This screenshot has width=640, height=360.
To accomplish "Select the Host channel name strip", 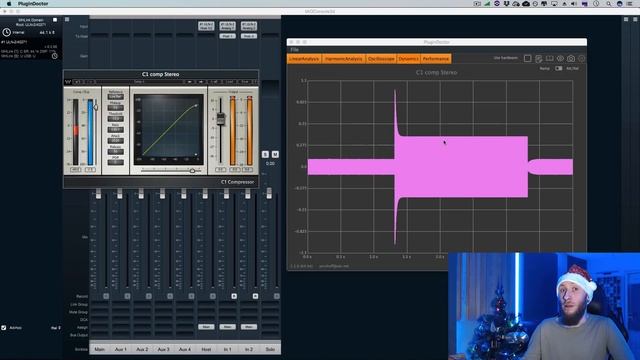I will tap(206, 349).
